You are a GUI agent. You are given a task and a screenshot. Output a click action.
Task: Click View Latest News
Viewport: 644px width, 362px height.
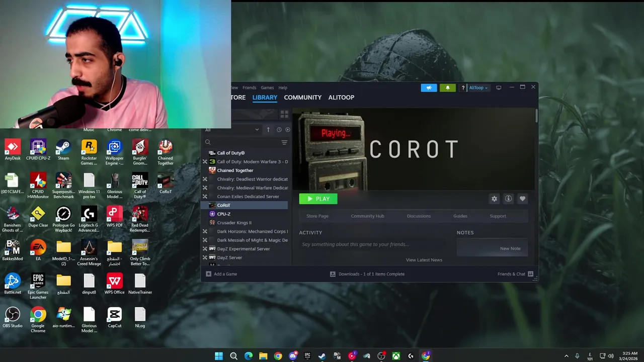(x=424, y=260)
